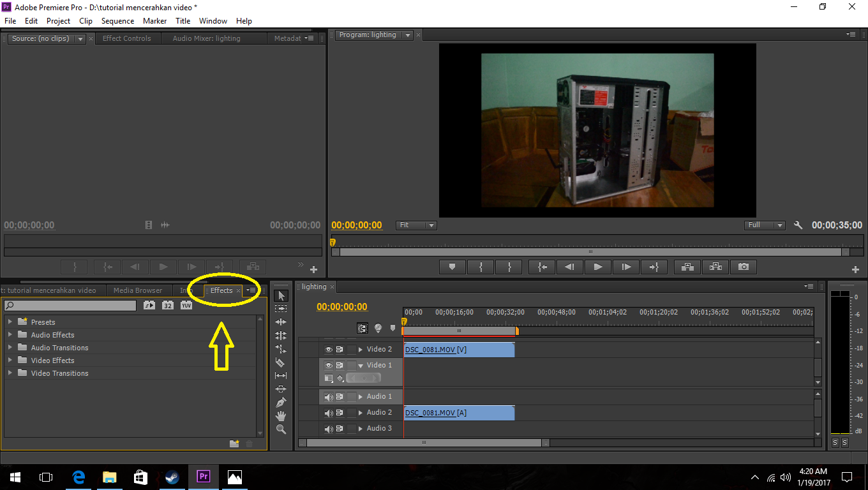Mute Audio 3 track speaker
868x490 pixels.
click(x=329, y=428)
